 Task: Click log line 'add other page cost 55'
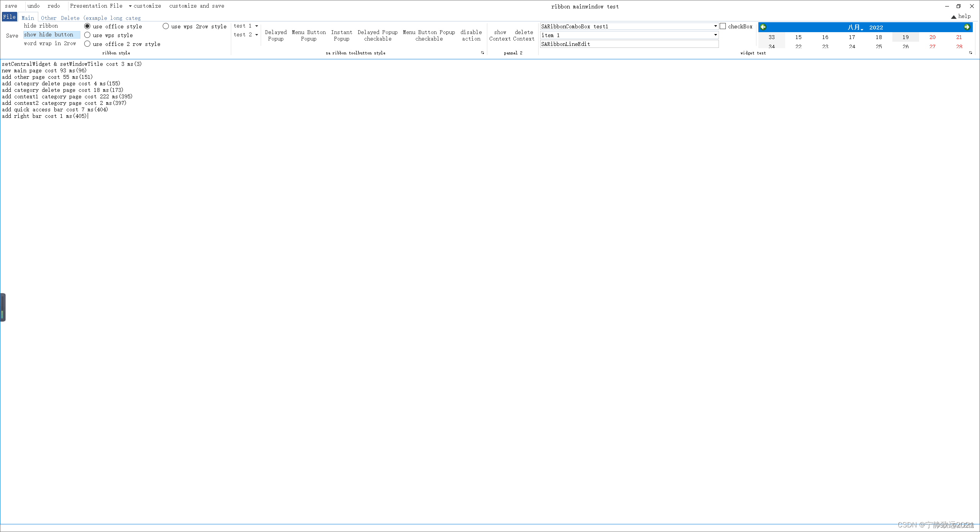click(47, 77)
